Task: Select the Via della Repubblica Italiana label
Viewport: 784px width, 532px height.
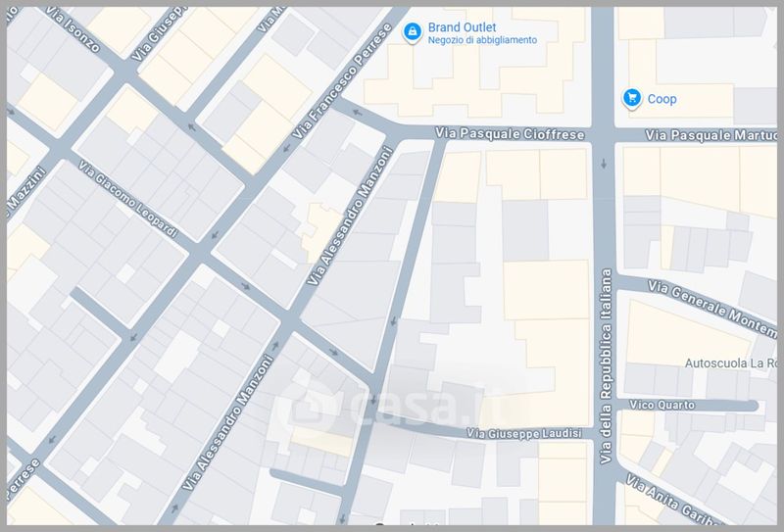Action: pyautogui.click(x=606, y=381)
